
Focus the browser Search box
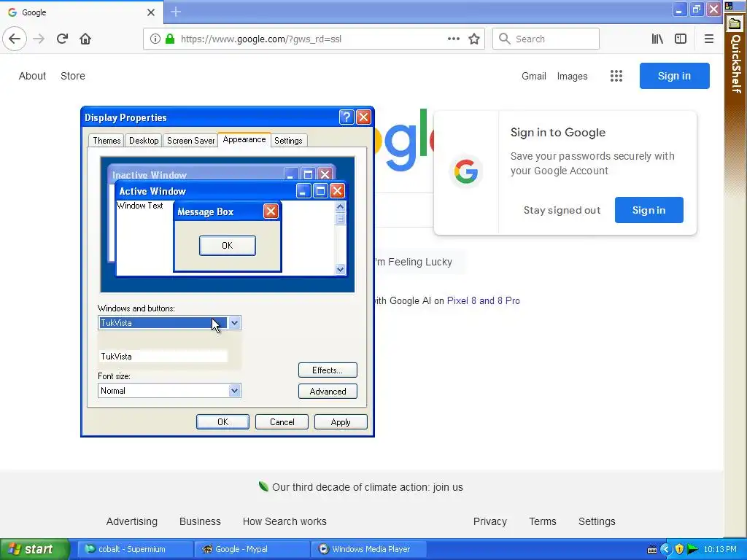coord(546,39)
